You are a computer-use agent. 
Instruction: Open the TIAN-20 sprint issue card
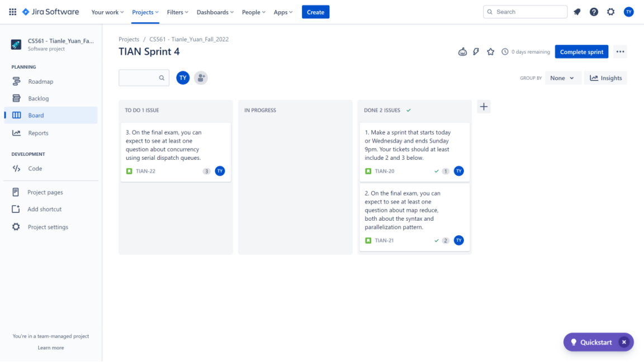(x=415, y=152)
